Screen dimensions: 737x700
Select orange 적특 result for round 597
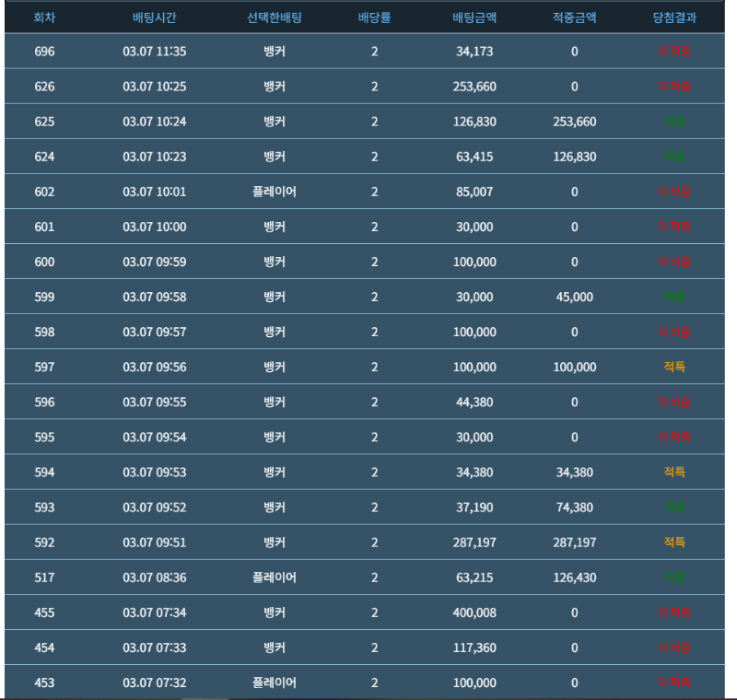click(674, 367)
